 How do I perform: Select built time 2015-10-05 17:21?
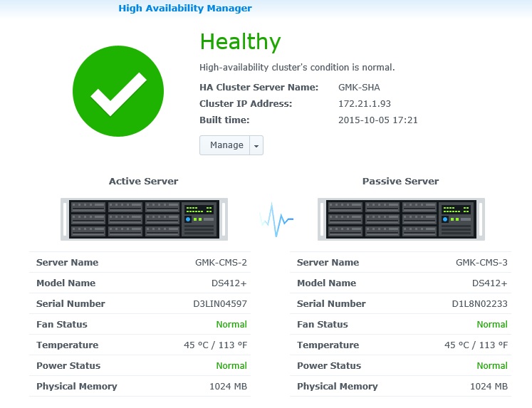point(378,120)
